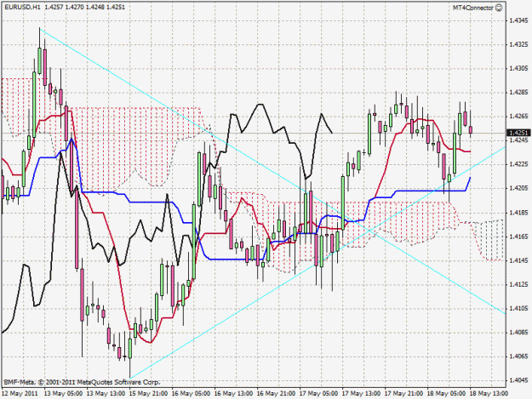Click the 1.4285 price axis label
Viewport: 532px width, 399px height.
coord(518,92)
